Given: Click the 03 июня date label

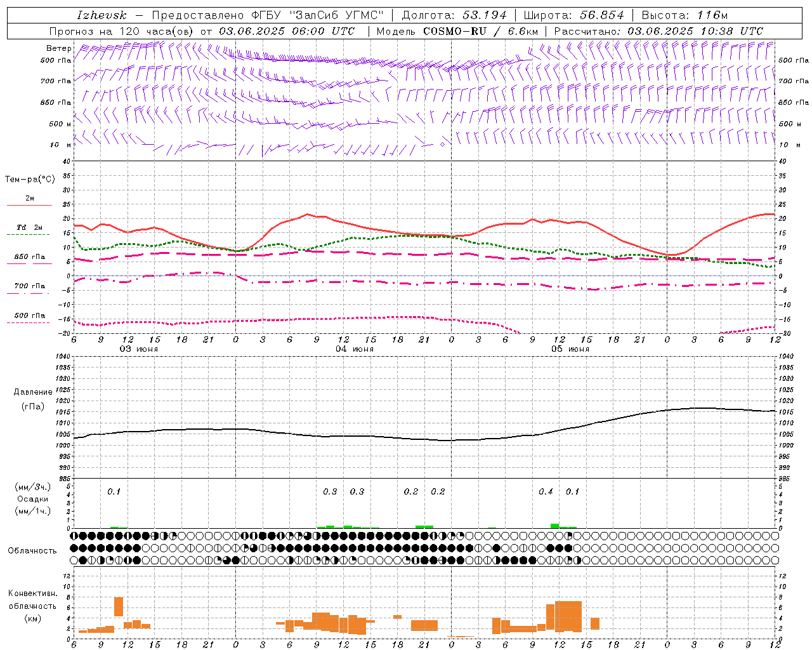Looking at the screenshot, I should pos(139,349).
